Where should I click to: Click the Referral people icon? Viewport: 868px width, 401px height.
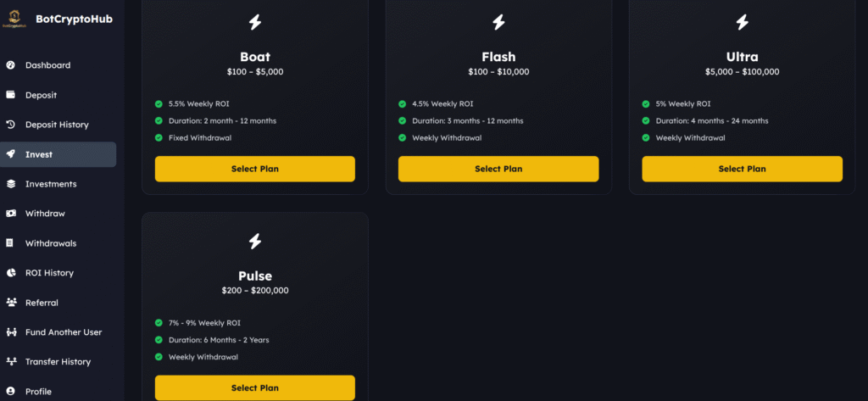(x=10, y=303)
